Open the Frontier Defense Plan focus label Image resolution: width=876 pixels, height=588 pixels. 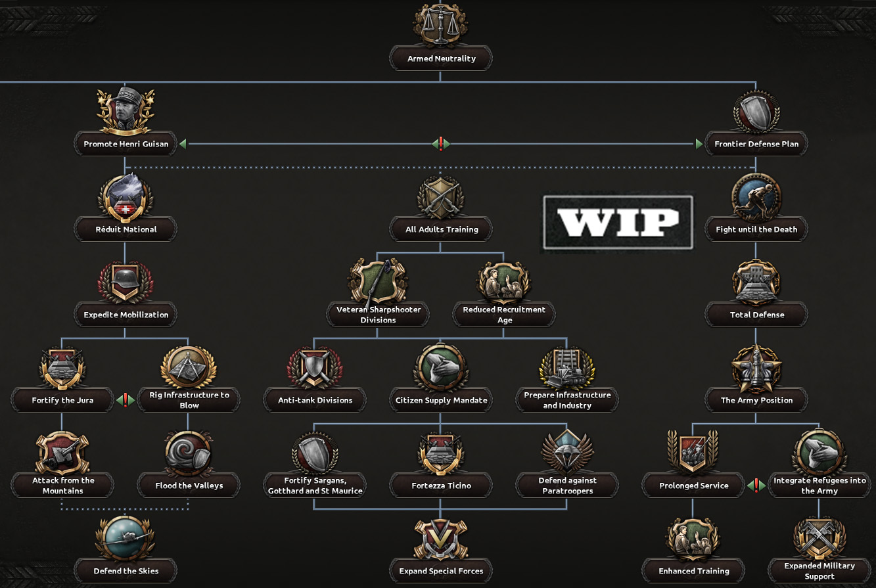point(756,144)
